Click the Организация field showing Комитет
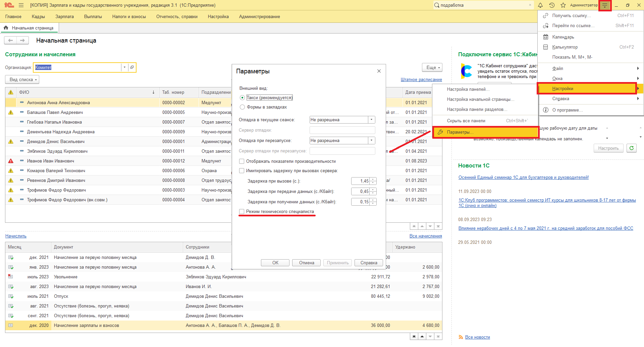644x347 pixels. (x=77, y=67)
